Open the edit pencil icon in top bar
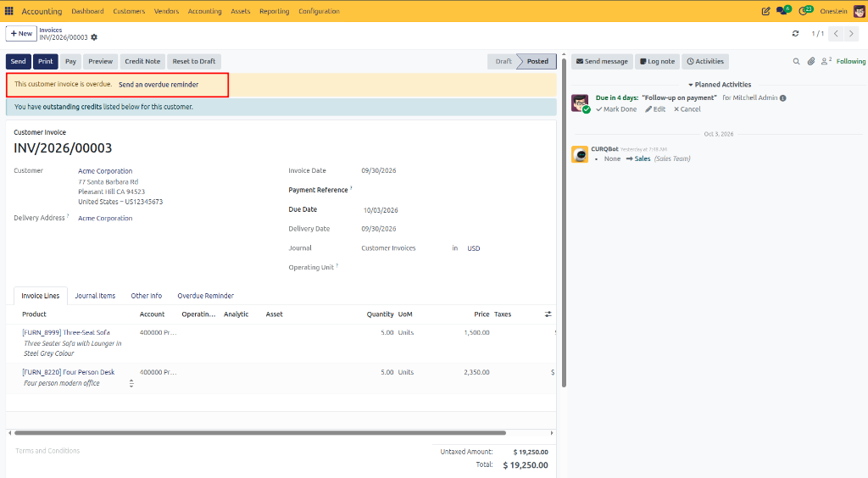The height and width of the screenshot is (478, 868). 765,11
